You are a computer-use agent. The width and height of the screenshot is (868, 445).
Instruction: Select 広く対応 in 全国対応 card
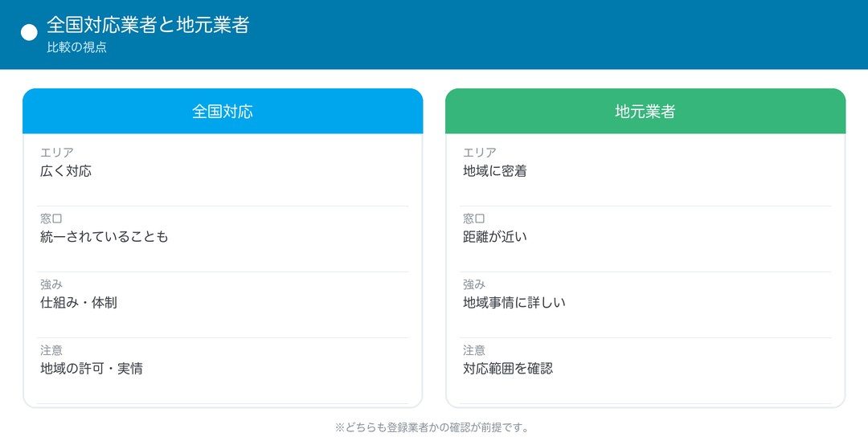pos(66,171)
